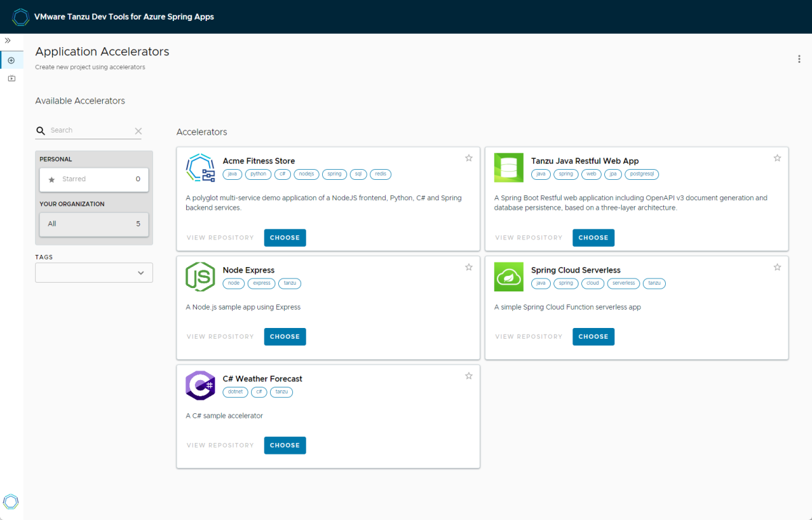The height and width of the screenshot is (520, 812).
Task: Click the web tag on Tanzu Java card
Action: click(x=591, y=174)
